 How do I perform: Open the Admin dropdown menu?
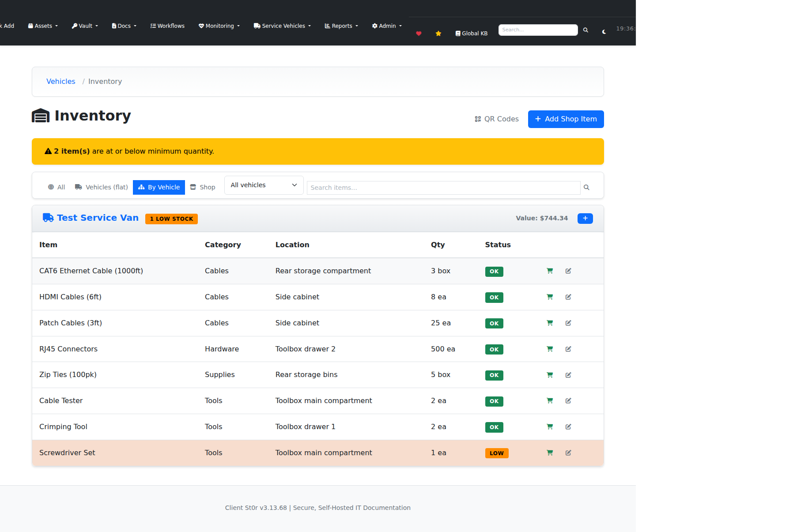(387, 26)
